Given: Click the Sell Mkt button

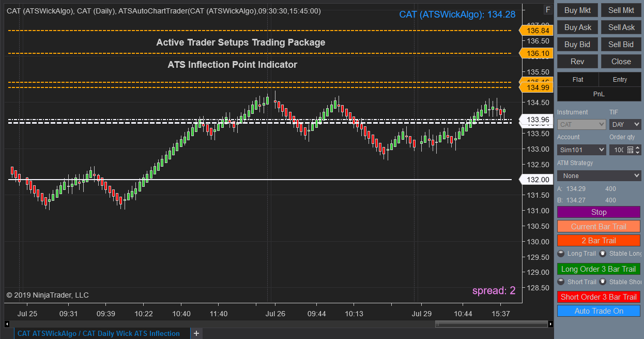Looking at the screenshot, I should (x=621, y=10).
